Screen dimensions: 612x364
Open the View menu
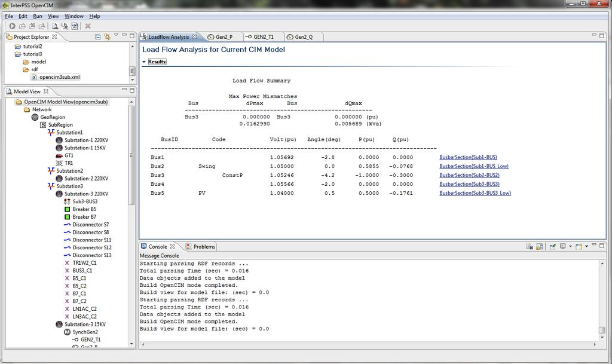coord(53,16)
